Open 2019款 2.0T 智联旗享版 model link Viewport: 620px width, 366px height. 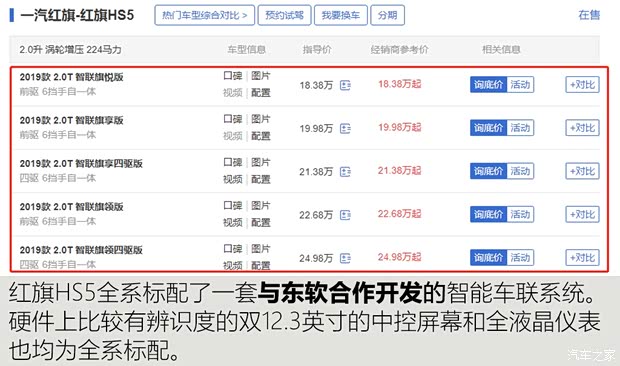(72, 120)
